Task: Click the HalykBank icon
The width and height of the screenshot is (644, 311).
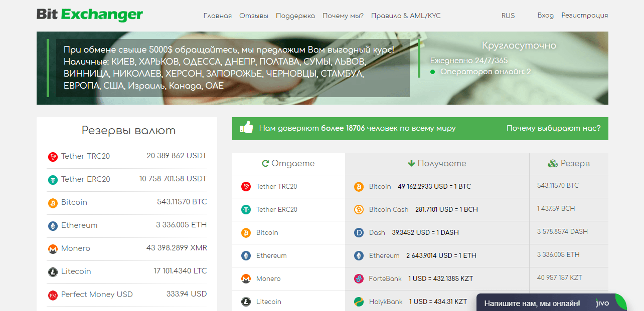Action: click(359, 301)
